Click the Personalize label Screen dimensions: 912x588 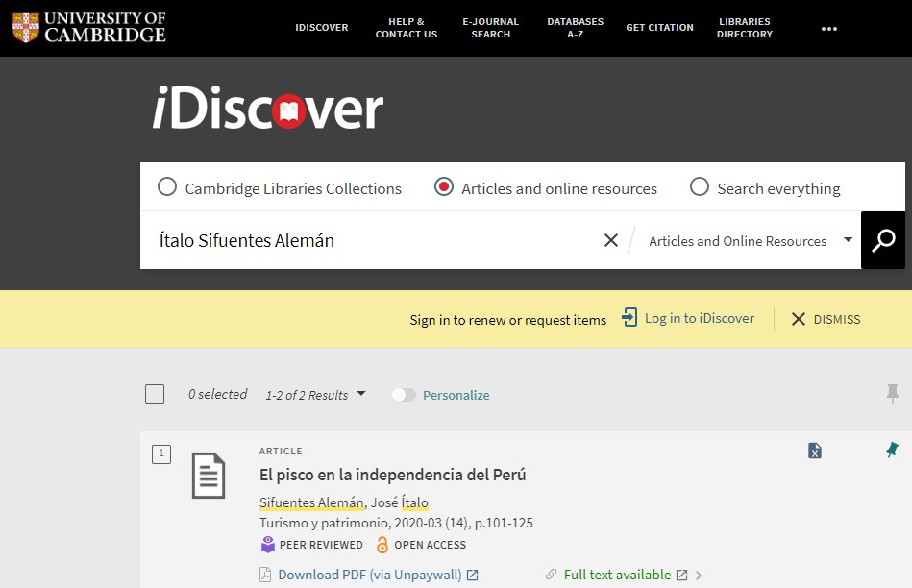click(456, 395)
